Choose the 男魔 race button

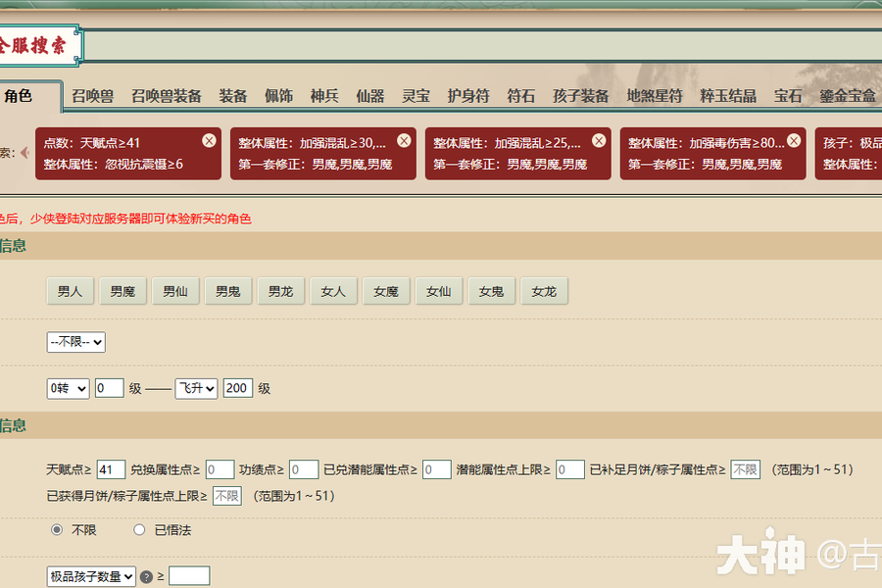click(x=122, y=291)
